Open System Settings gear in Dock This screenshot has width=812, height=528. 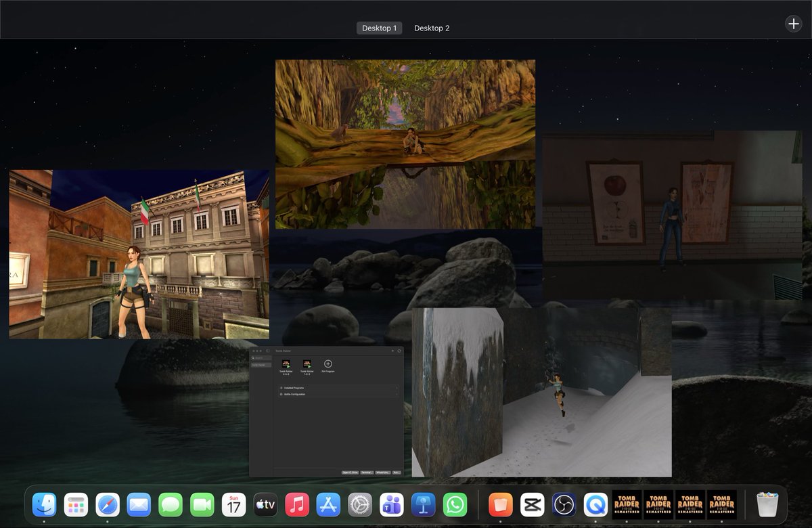(360, 504)
